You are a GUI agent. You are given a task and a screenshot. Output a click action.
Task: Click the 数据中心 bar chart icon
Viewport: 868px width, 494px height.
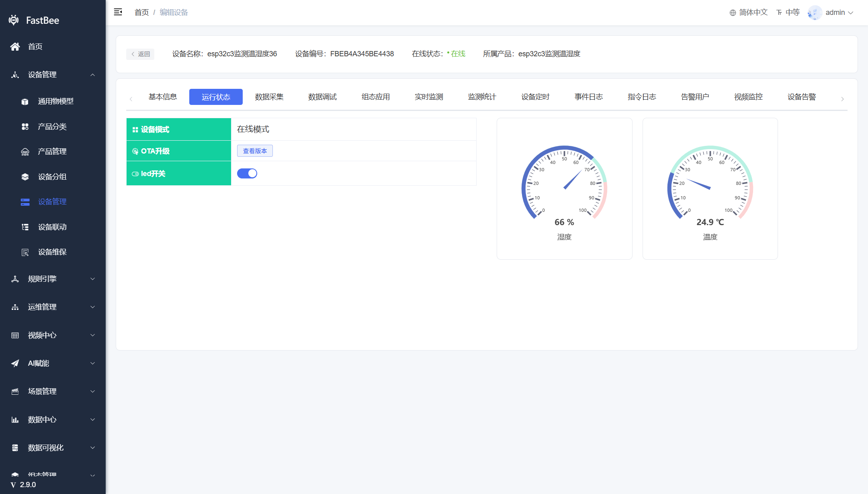pyautogui.click(x=15, y=420)
